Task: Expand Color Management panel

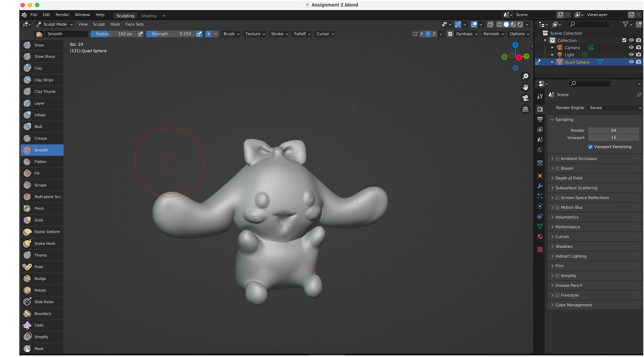Action: point(595,305)
